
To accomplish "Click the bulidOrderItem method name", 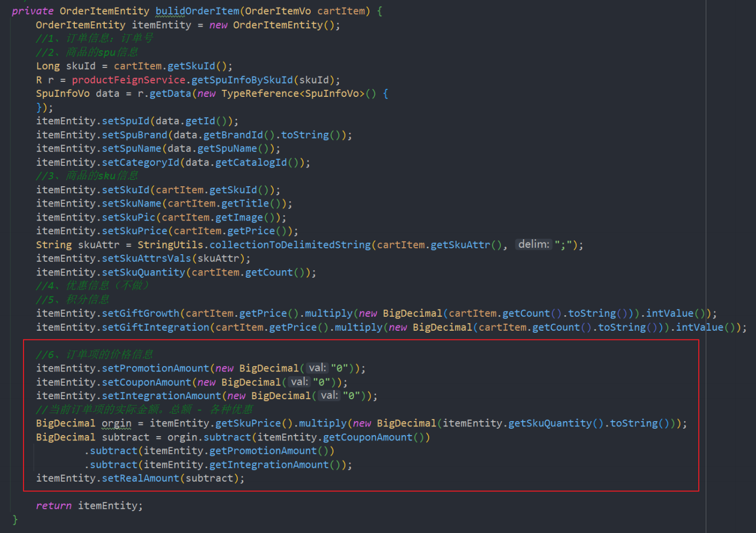I will [x=197, y=11].
